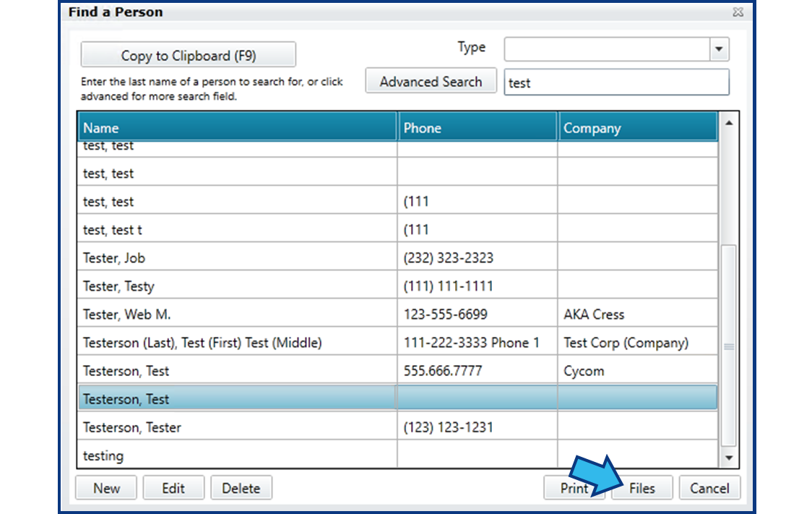Image resolution: width=812 pixels, height=514 pixels.
Task: Sort by Phone column header
Action: [478, 127]
